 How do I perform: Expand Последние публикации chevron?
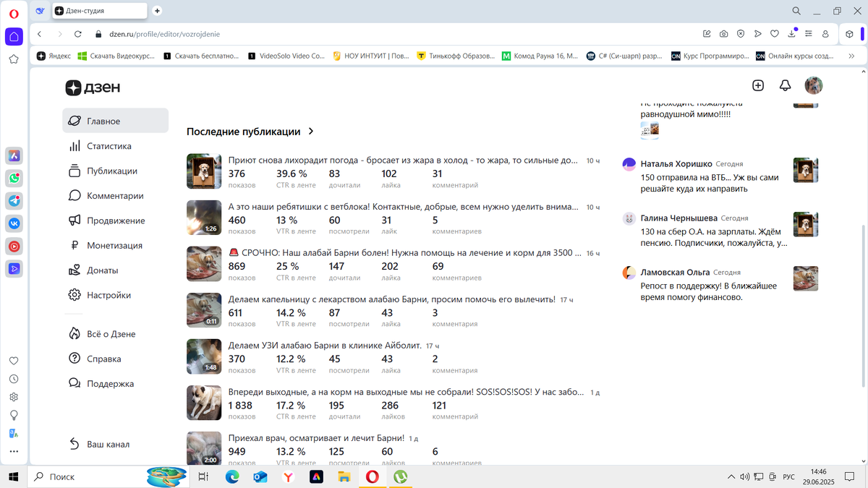click(x=311, y=132)
